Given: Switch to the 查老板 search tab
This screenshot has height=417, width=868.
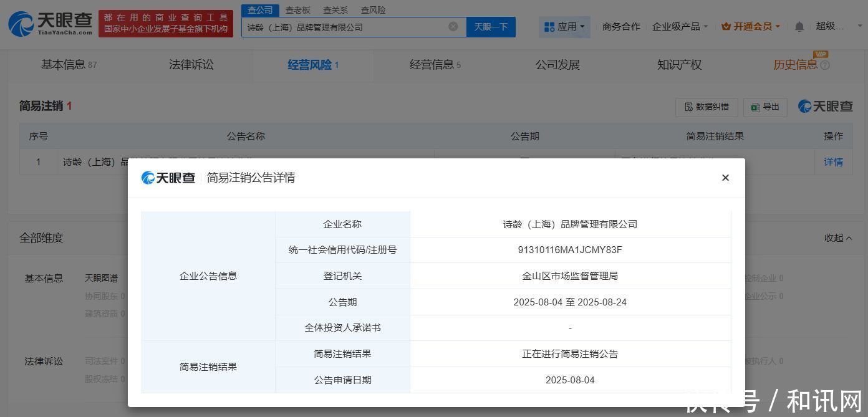Looking at the screenshot, I should (297, 10).
